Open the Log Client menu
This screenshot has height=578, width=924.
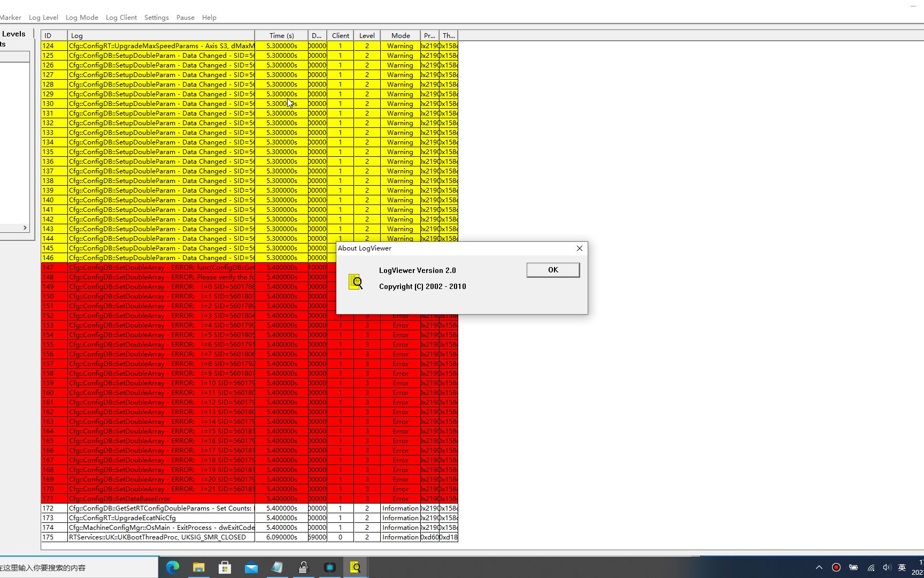[121, 18]
